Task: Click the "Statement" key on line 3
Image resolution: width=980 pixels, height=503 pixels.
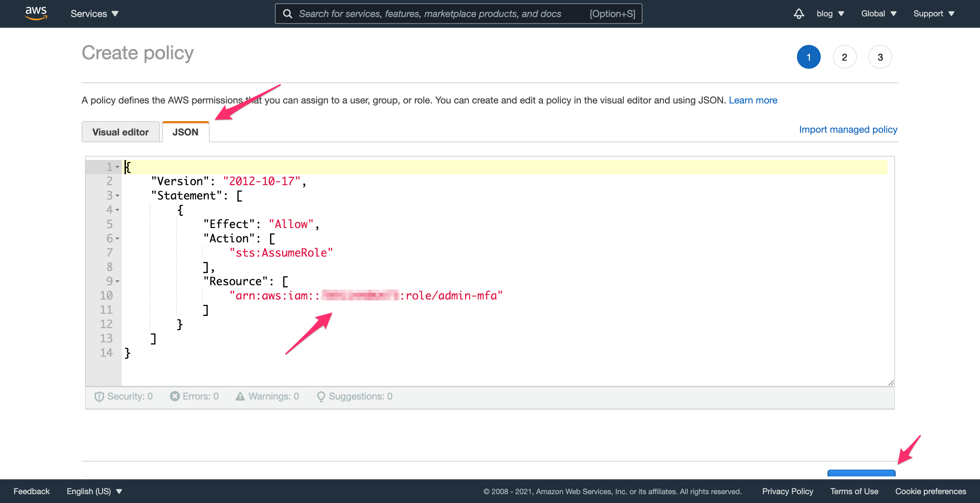Action: [x=186, y=196]
